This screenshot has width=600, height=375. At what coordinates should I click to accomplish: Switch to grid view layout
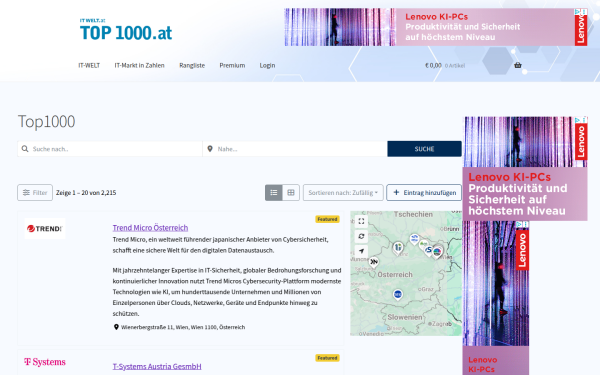(291, 192)
